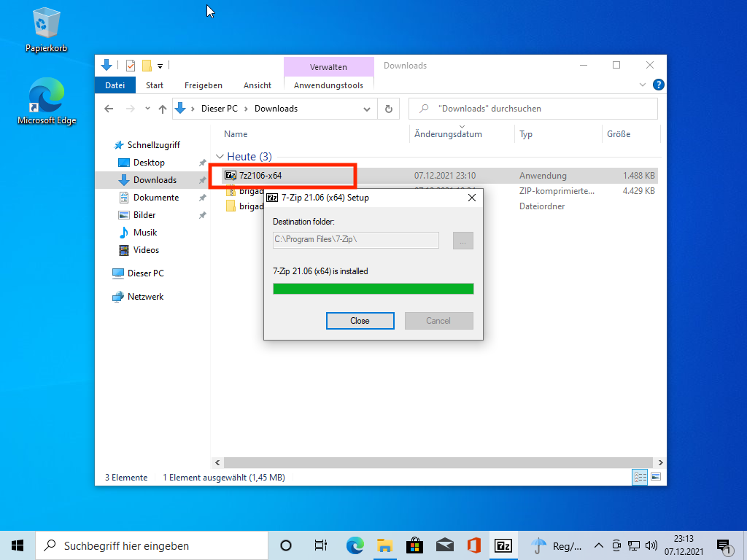Viewport: 747px width, 560px height.
Task: Click the properties checkmark quick access icon
Action: pyautogui.click(x=130, y=66)
